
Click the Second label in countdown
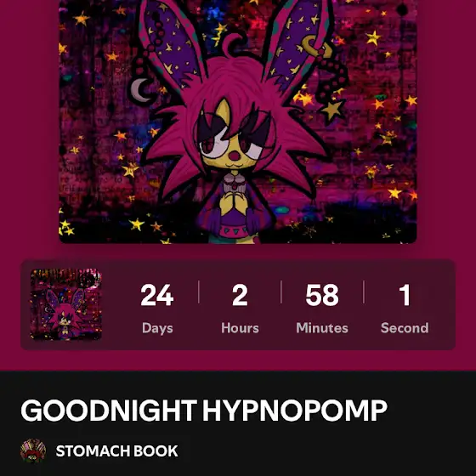(x=405, y=328)
